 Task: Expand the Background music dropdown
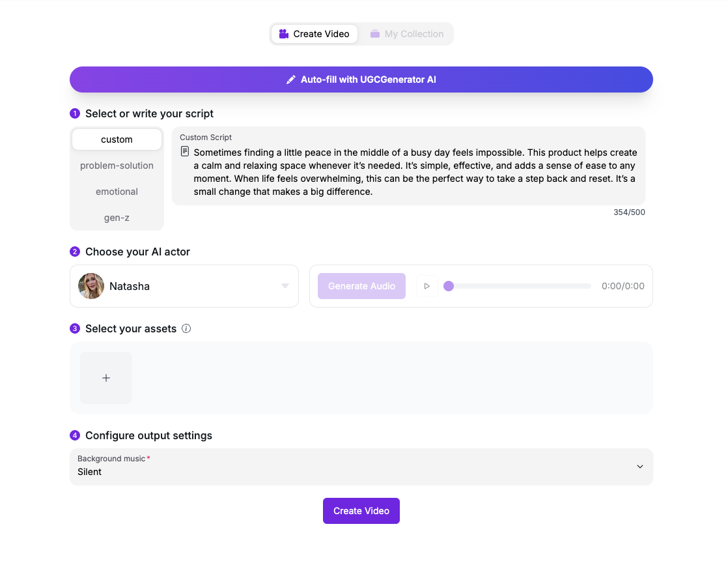(639, 467)
